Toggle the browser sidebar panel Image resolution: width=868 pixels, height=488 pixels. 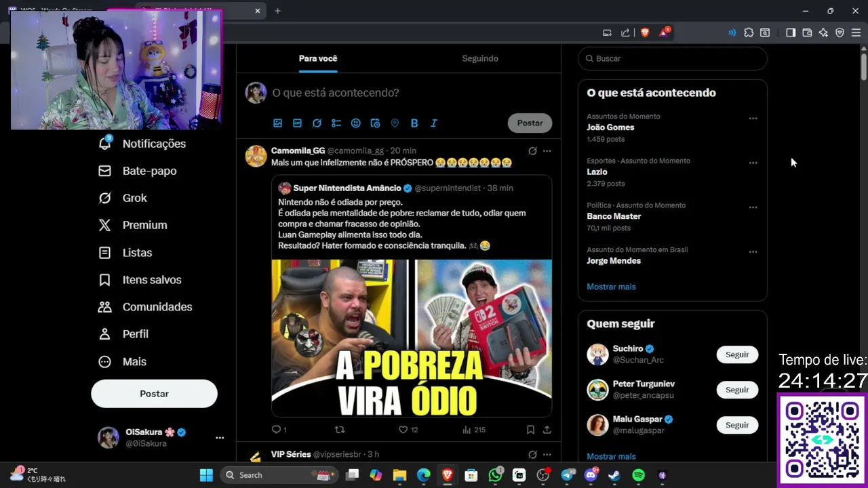pos(791,33)
